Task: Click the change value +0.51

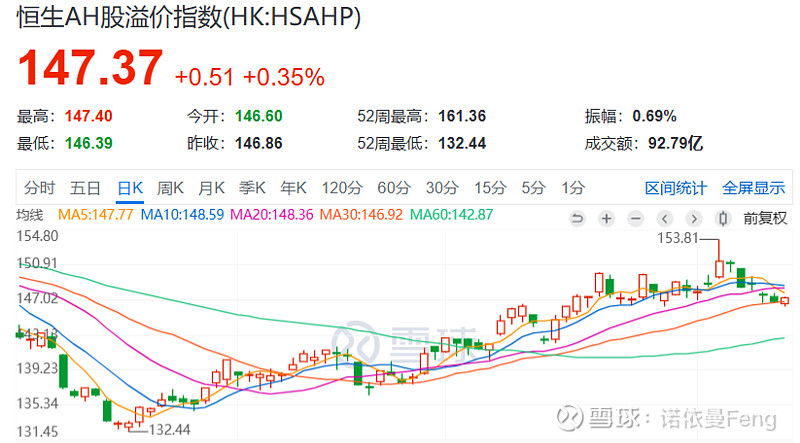Action: coord(204,77)
